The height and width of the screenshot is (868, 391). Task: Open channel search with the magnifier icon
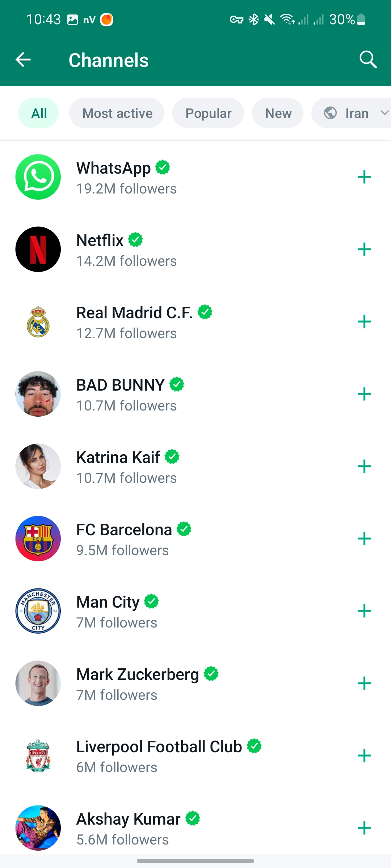pos(368,60)
